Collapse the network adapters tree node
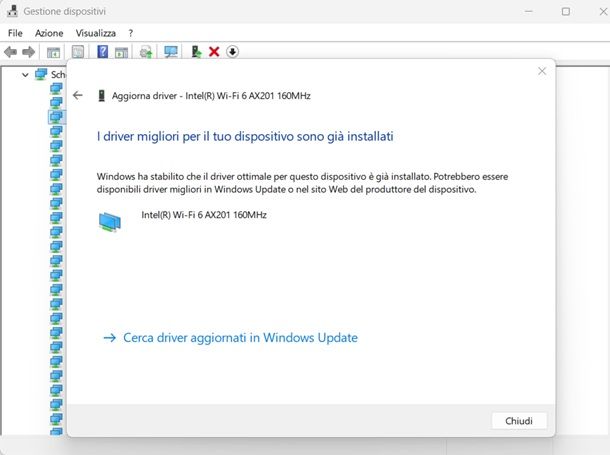This screenshot has height=455, width=610. [25, 74]
